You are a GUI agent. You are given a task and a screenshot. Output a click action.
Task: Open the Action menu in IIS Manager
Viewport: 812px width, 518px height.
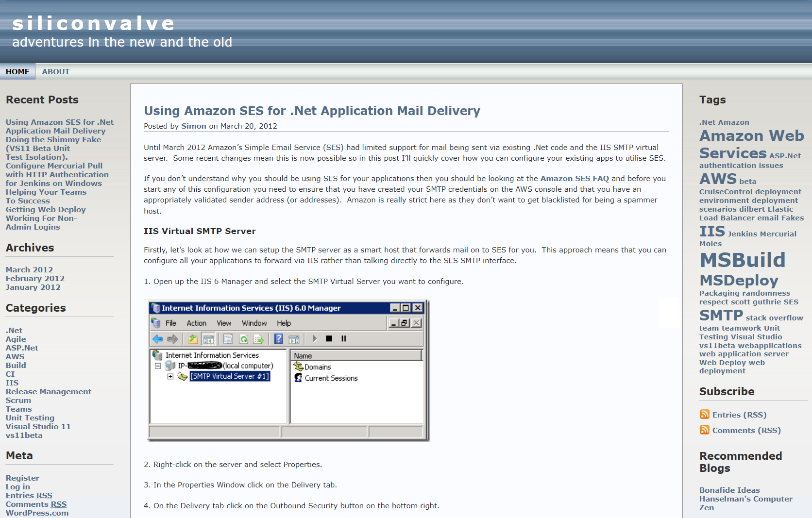(197, 323)
